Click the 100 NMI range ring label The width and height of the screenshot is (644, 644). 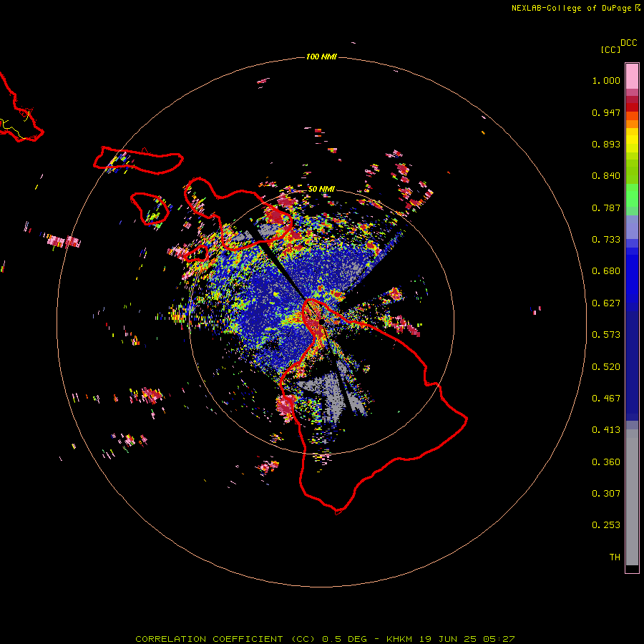[x=321, y=57]
